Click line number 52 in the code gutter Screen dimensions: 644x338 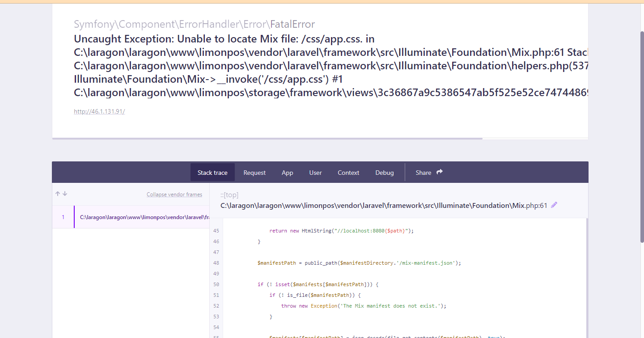216,305
